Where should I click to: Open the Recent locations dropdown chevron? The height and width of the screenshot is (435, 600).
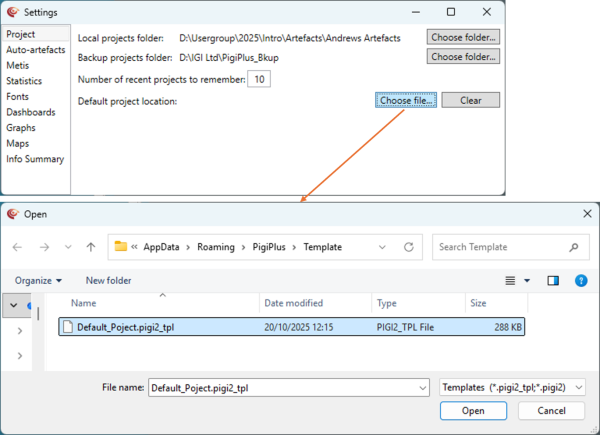[67, 247]
